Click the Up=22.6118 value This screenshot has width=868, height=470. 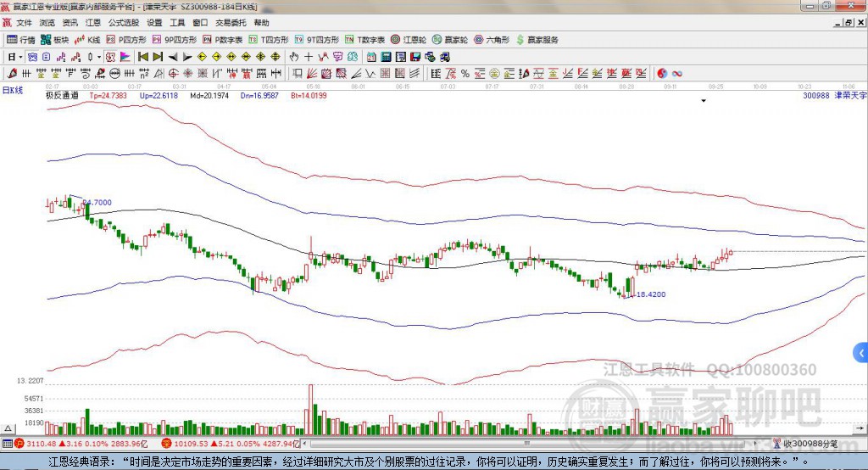(159, 95)
